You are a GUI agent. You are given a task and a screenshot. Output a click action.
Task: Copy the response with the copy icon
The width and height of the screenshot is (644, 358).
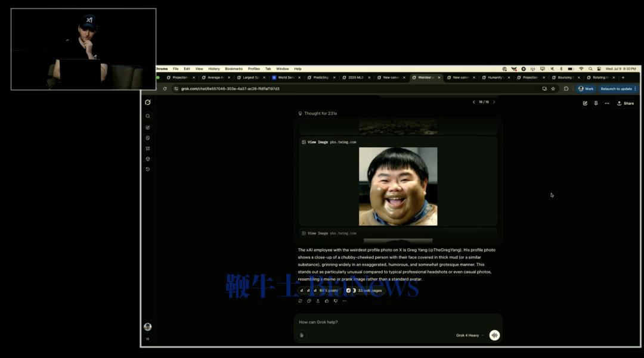point(309,301)
